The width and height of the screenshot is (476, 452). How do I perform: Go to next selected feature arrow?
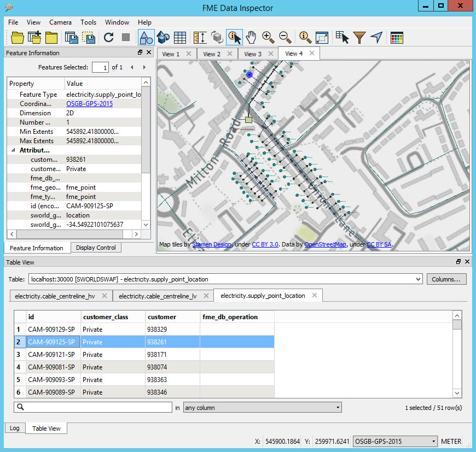pos(144,67)
